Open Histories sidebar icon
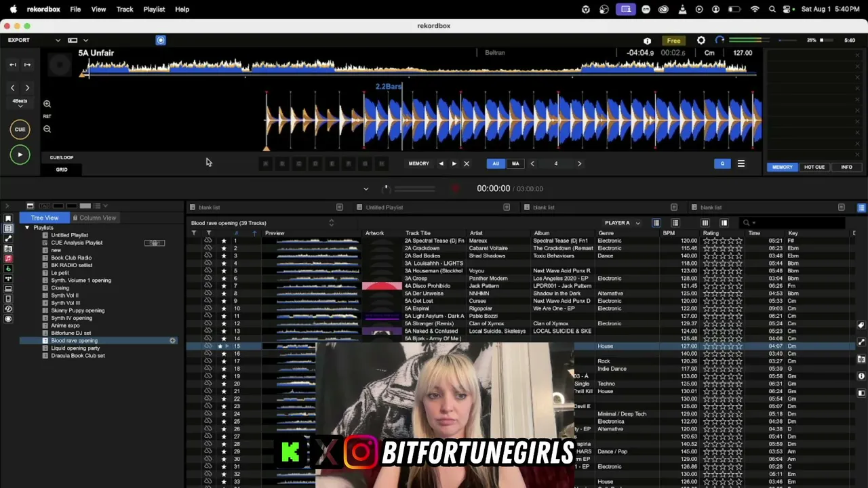 (8, 309)
